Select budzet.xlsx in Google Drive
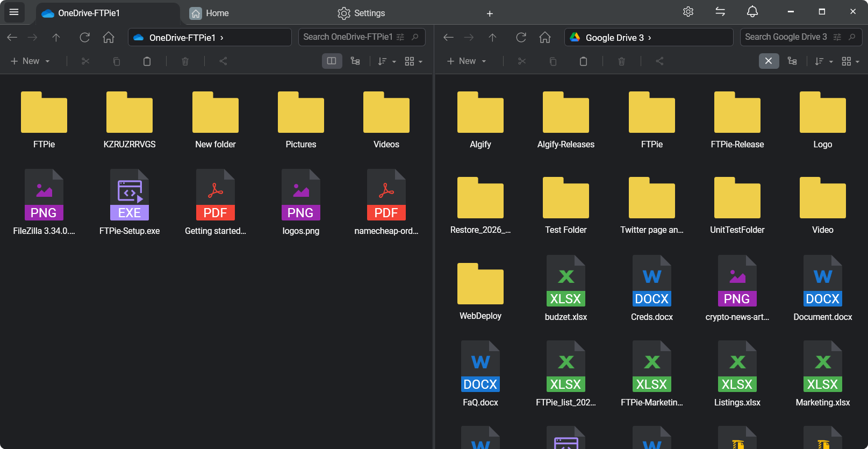868x449 pixels. click(566, 288)
